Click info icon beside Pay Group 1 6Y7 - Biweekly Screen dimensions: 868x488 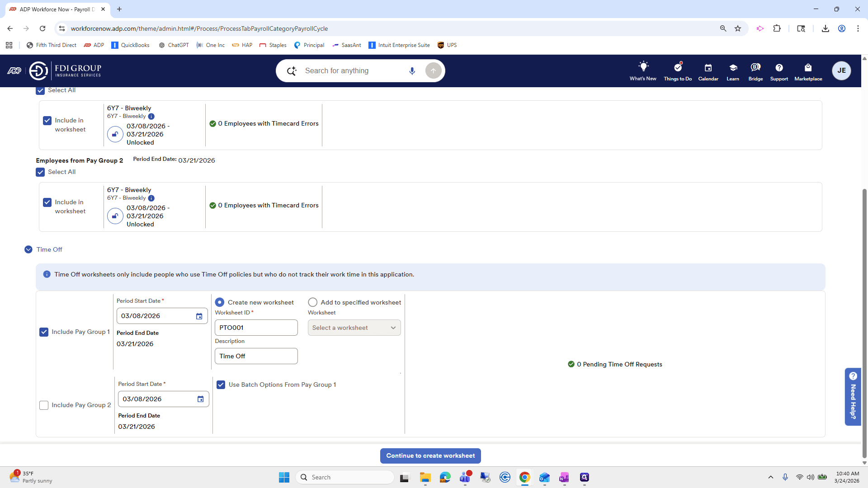pos(151,116)
